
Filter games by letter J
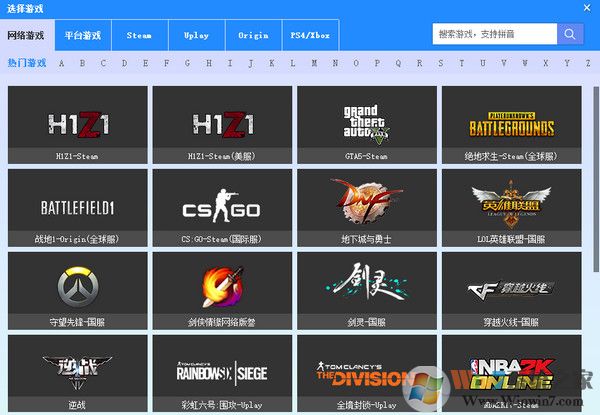[251, 63]
